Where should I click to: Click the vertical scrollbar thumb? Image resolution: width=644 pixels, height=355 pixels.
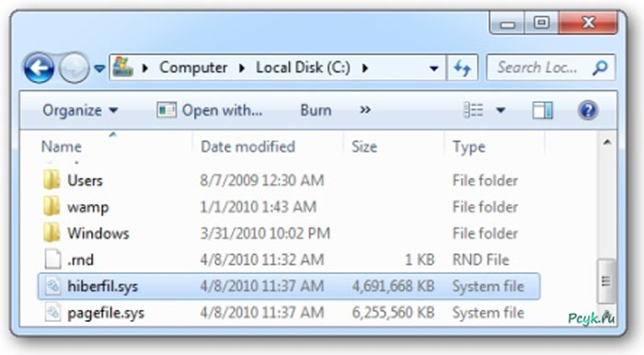(x=606, y=281)
